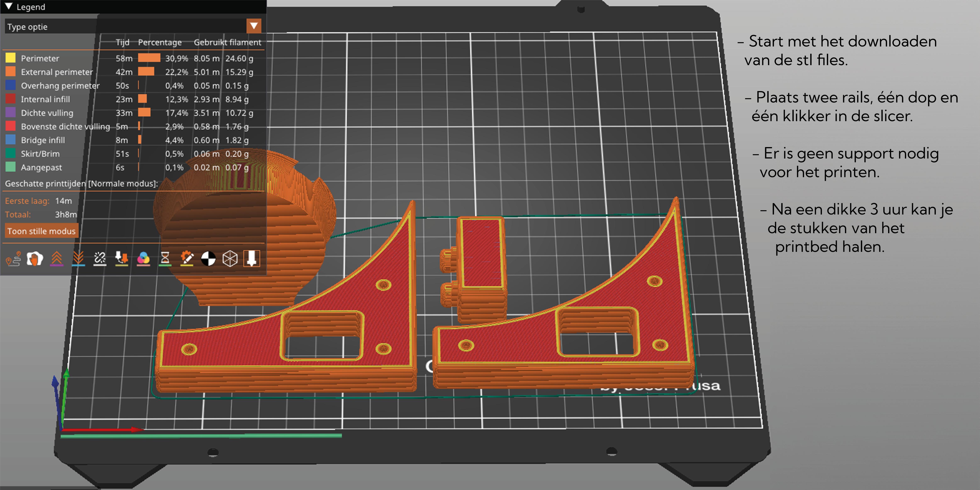Click the 30,9% percentage value
980x490 pixels.
(x=177, y=58)
